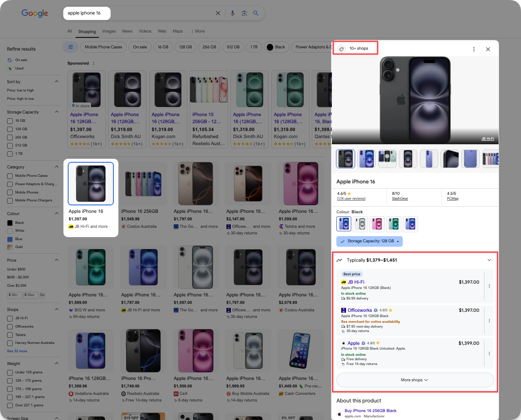Show all shops via See 32 more
521x420 pixels.
click(x=17, y=351)
